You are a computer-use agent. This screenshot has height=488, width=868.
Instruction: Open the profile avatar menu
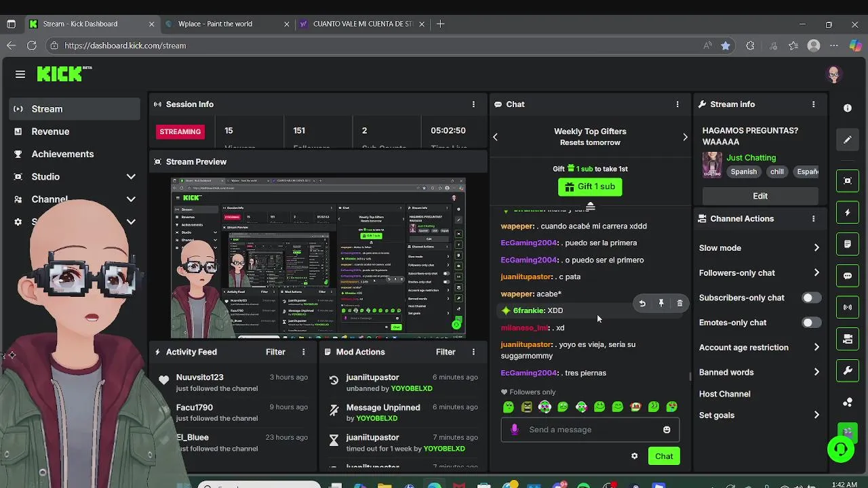[x=834, y=74]
